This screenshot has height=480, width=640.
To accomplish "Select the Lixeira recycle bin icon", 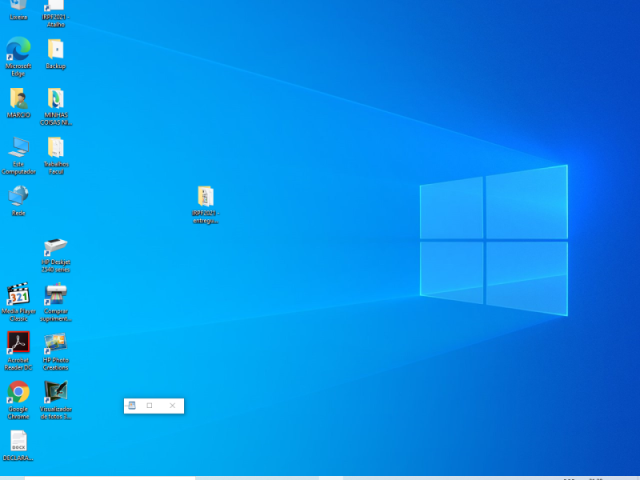I will (x=18, y=8).
